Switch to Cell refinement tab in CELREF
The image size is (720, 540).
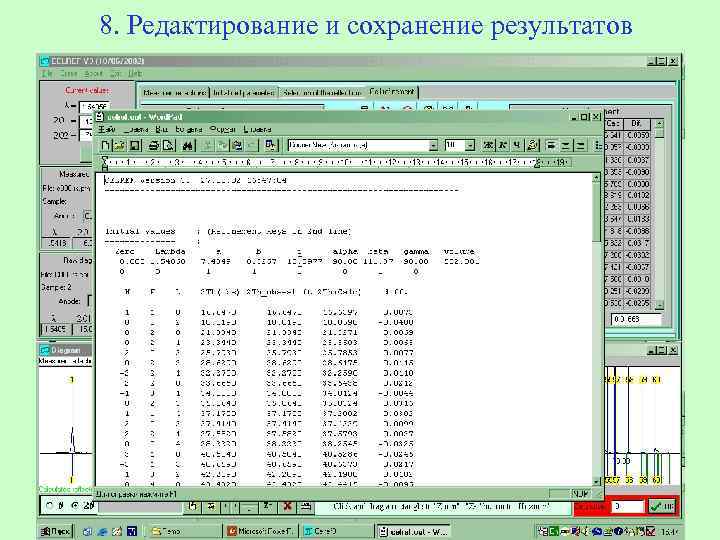pos(392,92)
